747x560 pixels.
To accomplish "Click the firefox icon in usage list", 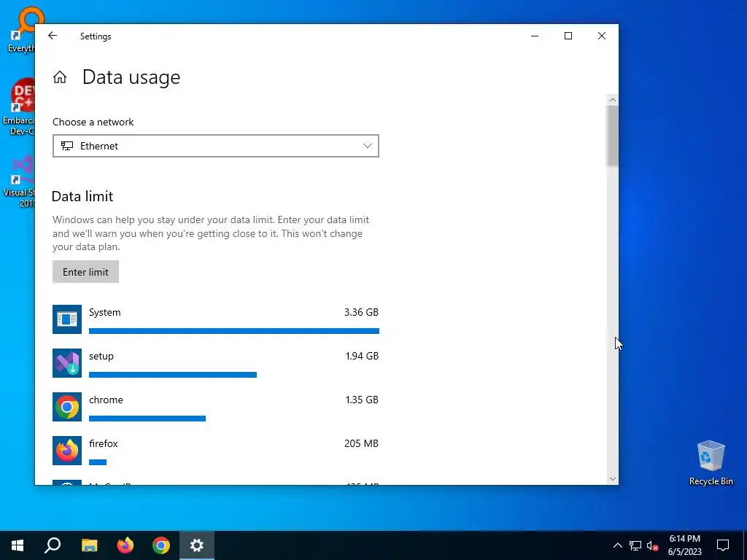I will [66, 451].
